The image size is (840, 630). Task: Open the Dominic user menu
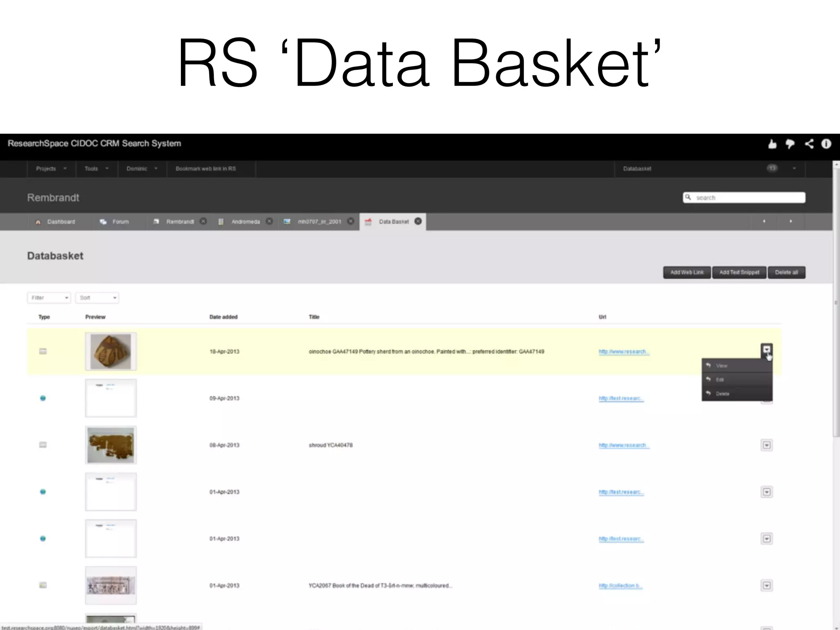tap(142, 169)
